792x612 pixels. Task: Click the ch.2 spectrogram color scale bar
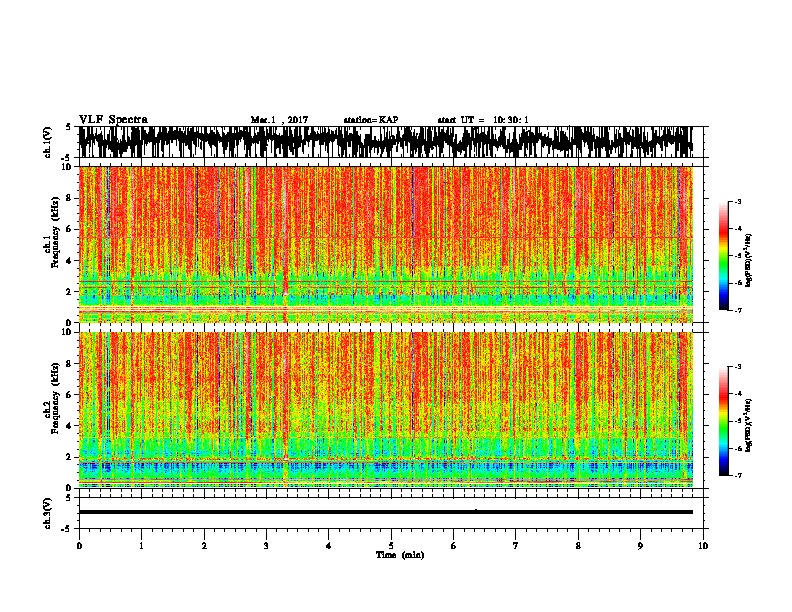click(724, 421)
